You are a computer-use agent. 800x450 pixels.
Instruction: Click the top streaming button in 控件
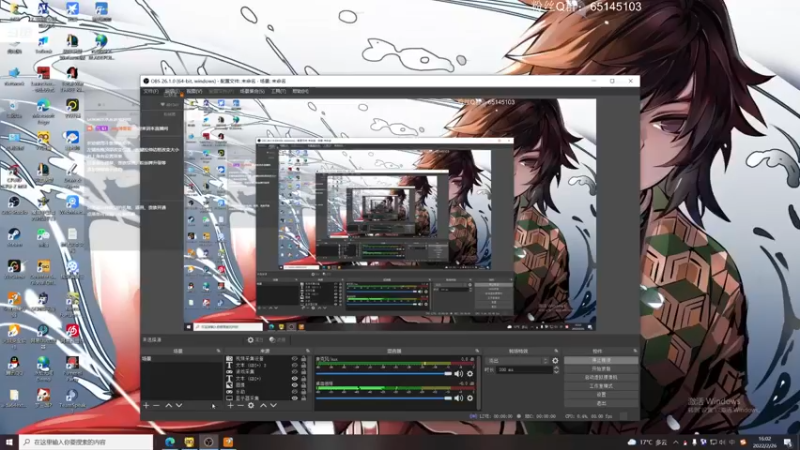click(601, 360)
